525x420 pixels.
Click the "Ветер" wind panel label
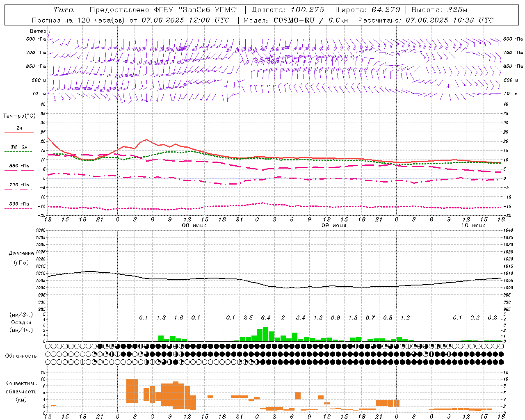click(x=38, y=31)
